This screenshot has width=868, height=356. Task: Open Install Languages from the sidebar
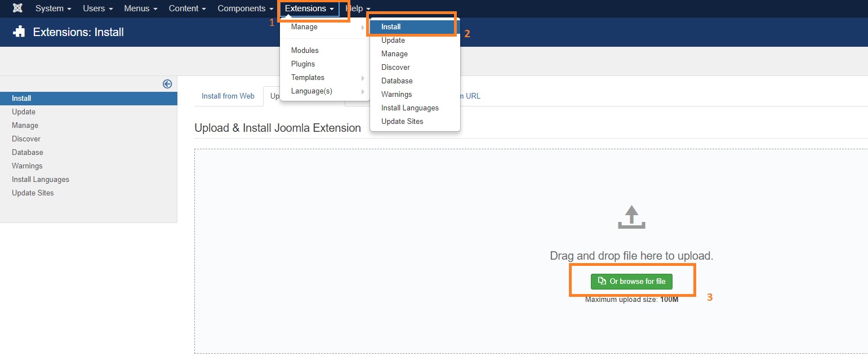pyautogui.click(x=40, y=179)
